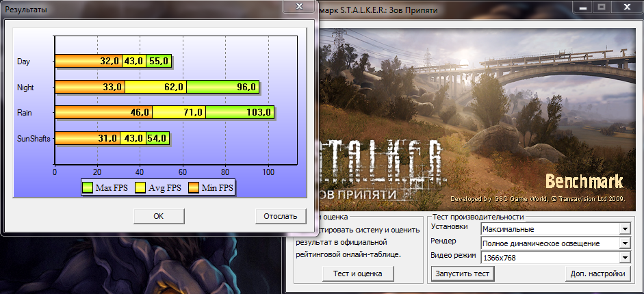Click the orange Min FPS legend swatch
644x294 pixels.
point(194,188)
